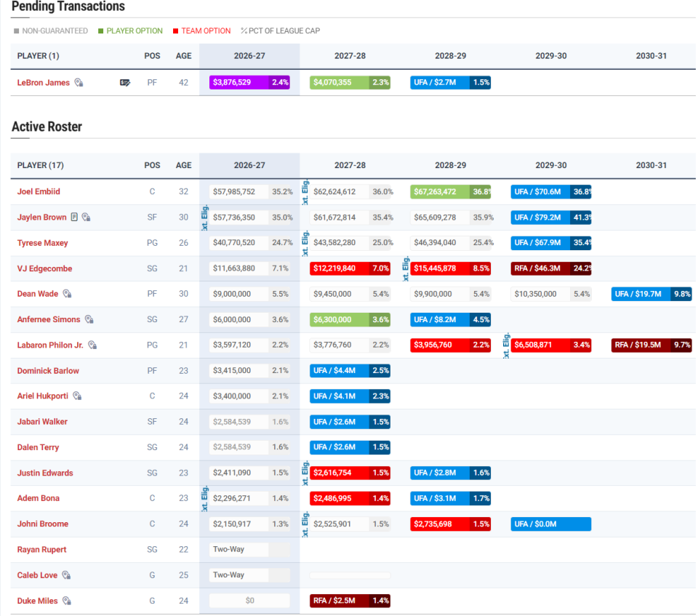This screenshot has width=698, height=616.
Task: Open Tyrese Maxey player link
Action: tap(42, 243)
